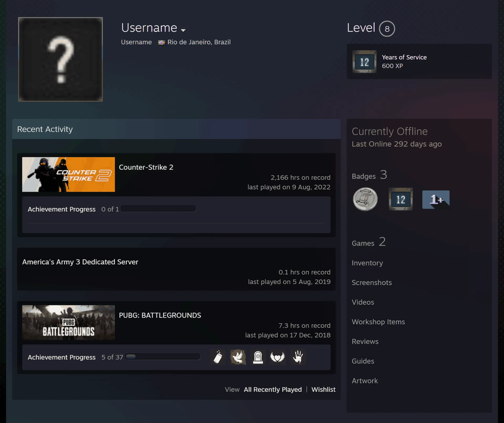Open the Inventory link
The width and height of the screenshot is (504, 423).
pyautogui.click(x=367, y=263)
